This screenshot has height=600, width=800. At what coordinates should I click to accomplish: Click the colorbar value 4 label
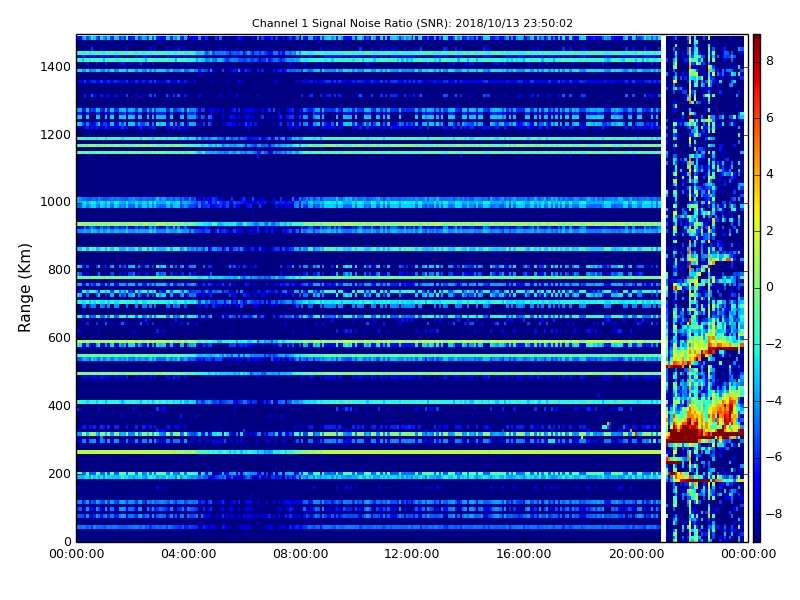770,174
